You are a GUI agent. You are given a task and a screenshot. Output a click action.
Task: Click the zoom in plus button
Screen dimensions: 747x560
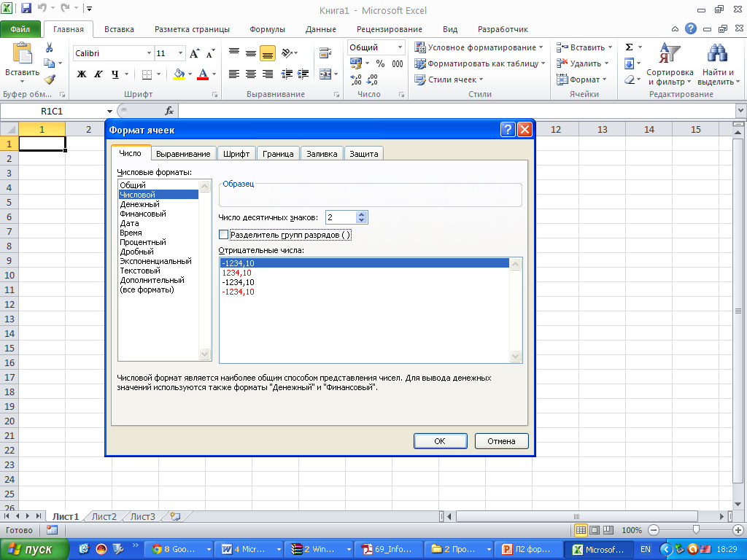pyautogui.click(x=738, y=530)
